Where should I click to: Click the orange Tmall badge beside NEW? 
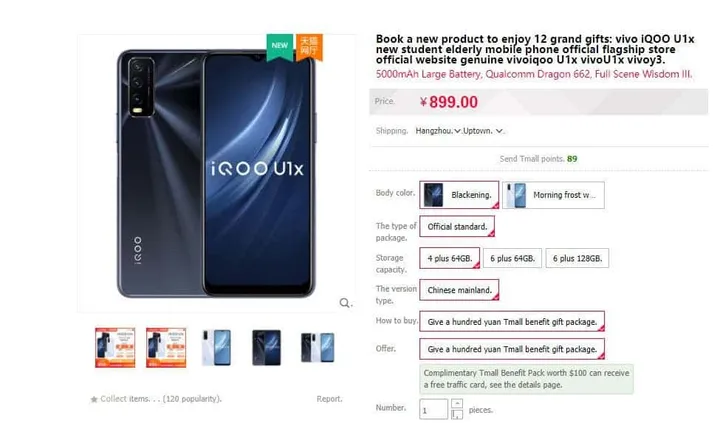309,46
